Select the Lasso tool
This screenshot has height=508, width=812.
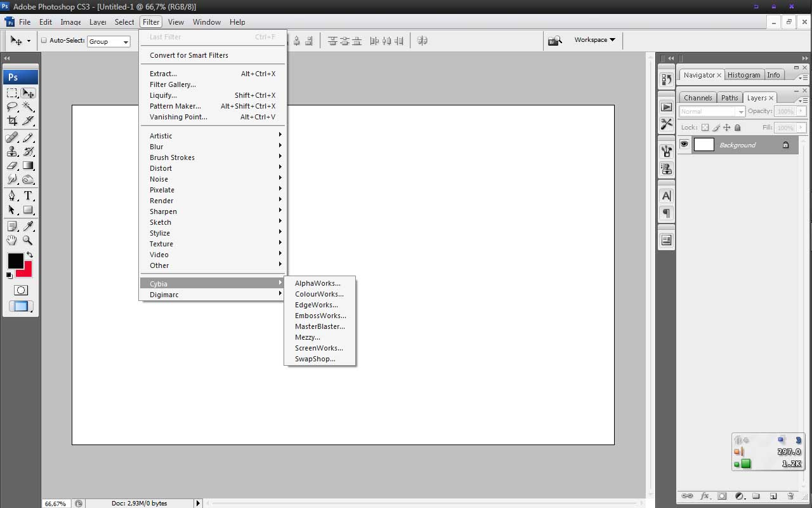point(12,107)
